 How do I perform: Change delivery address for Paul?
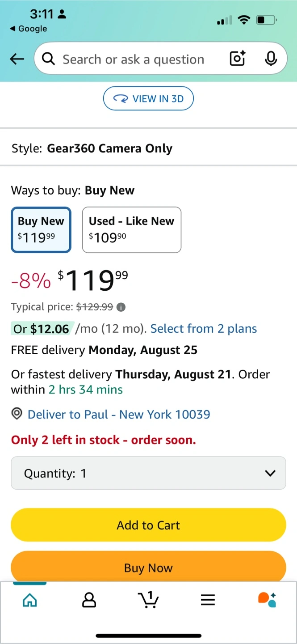tap(119, 415)
